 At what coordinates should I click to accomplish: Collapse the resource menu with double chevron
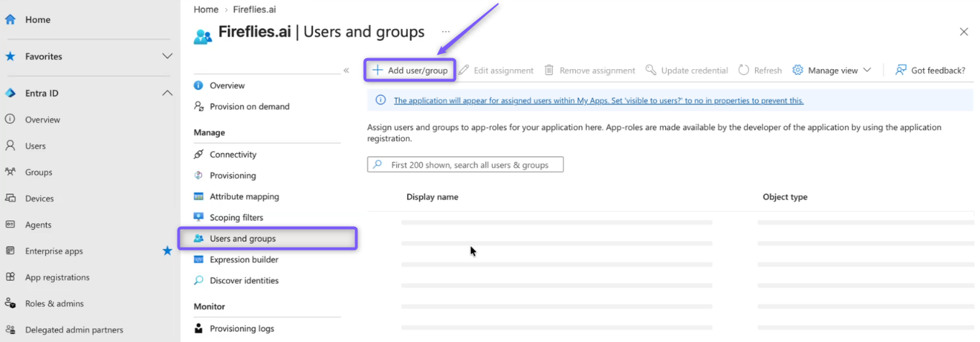[x=346, y=70]
